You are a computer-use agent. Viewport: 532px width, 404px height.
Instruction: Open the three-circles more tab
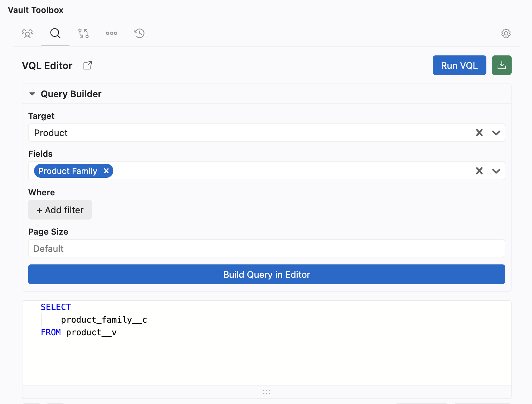point(112,33)
